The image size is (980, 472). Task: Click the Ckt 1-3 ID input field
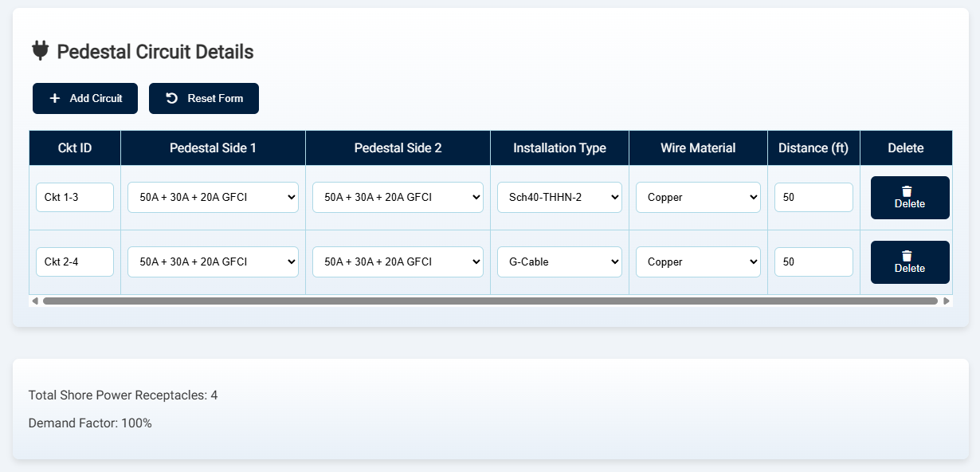coord(75,197)
